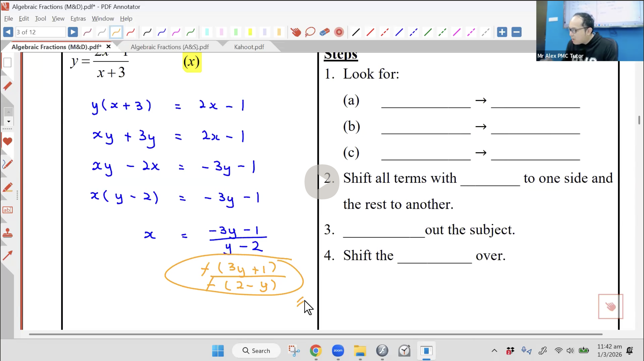Select the dashed gray line tool
The height and width of the screenshot is (361, 644).
pyautogui.click(x=485, y=32)
